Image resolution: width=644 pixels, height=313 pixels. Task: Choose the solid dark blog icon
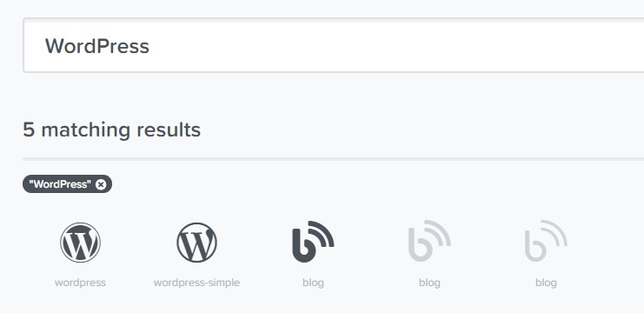(x=313, y=242)
